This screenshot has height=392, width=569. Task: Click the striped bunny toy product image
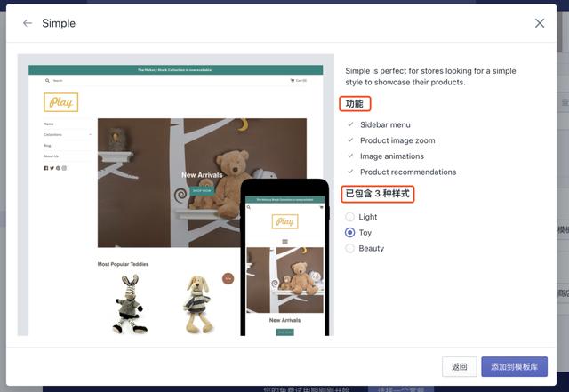click(x=197, y=304)
